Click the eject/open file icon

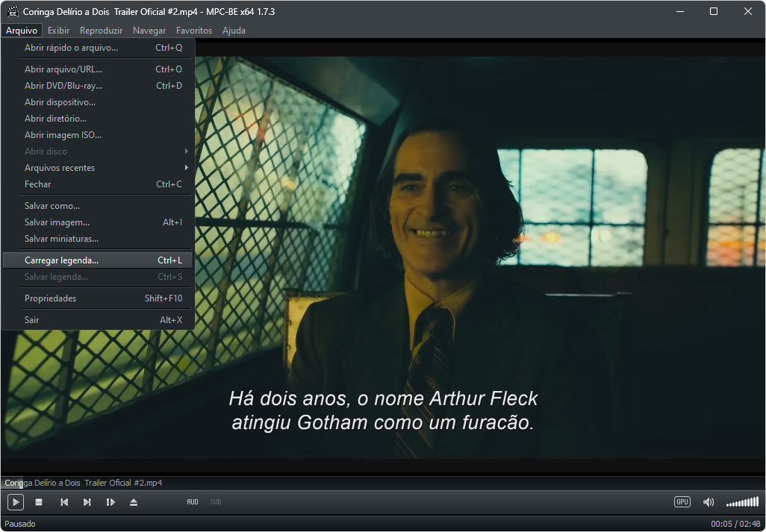coord(134,502)
